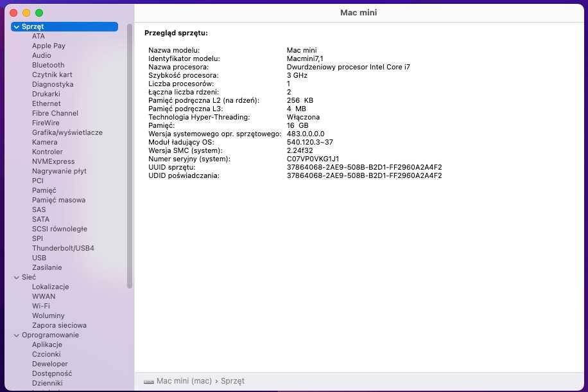
Task: Open the USB hardware entry
Action: 39,258
